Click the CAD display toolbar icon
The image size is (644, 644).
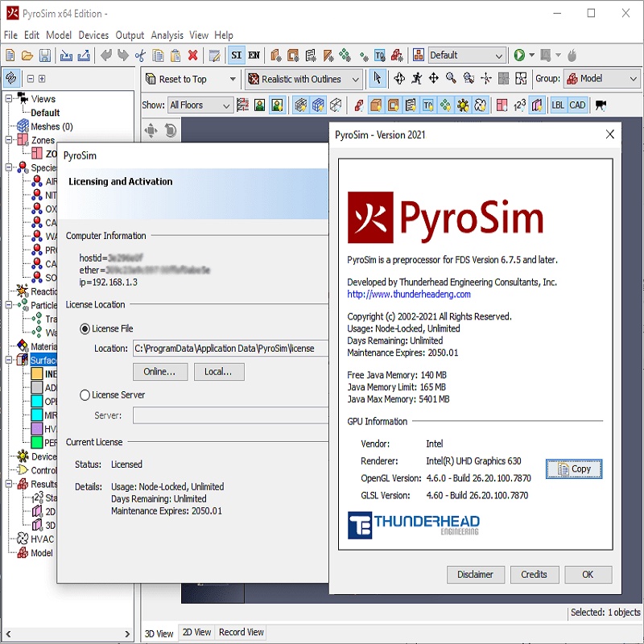click(x=577, y=105)
